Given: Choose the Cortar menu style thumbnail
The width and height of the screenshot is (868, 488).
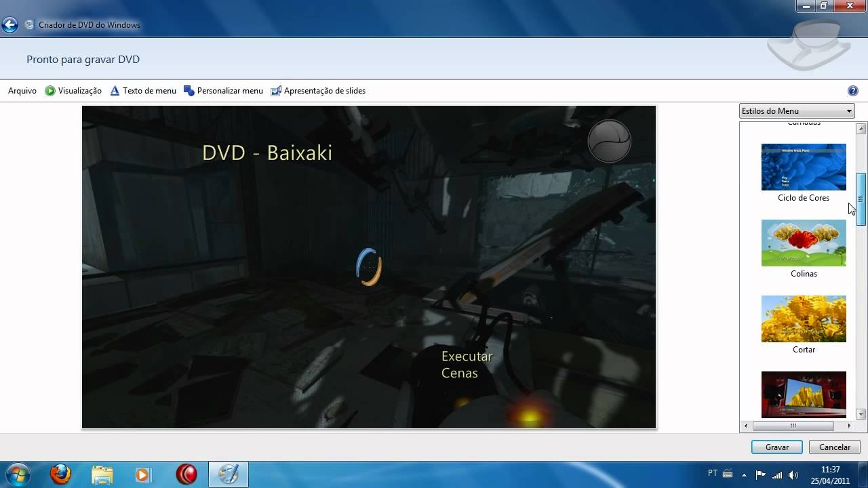Looking at the screenshot, I should click(804, 319).
